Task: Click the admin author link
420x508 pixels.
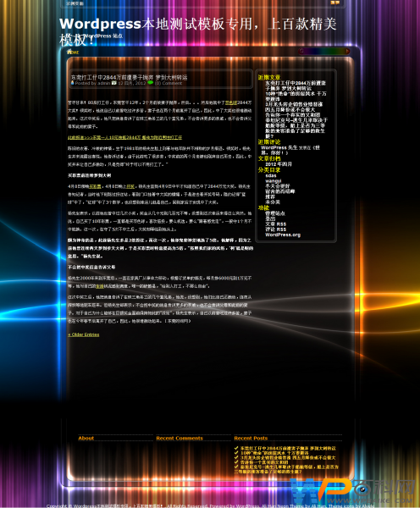Action: click(103, 83)
